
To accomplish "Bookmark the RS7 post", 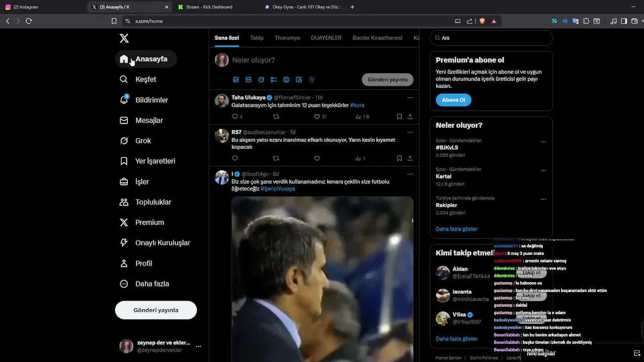I will click(399, 158).
